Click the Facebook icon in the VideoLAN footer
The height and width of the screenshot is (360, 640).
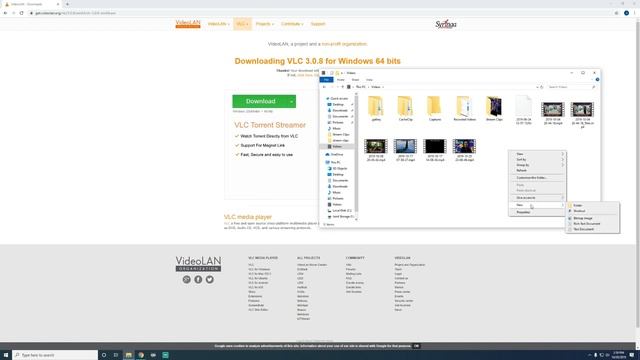click(198, 280)
